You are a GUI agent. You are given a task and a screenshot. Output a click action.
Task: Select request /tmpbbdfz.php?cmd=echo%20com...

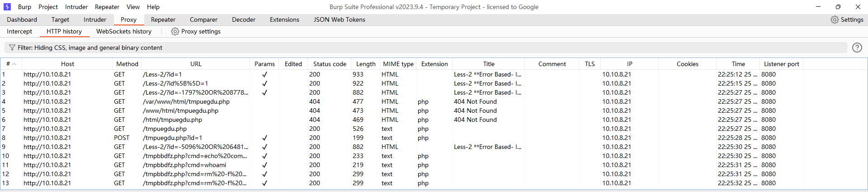coord(195,156)
